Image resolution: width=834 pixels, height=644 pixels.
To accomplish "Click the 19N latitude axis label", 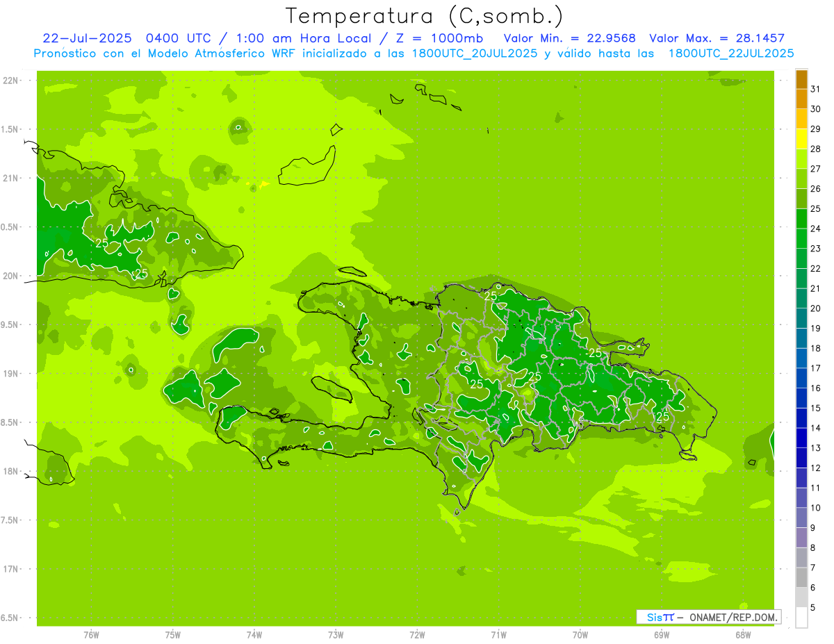I will pos(10,374).
